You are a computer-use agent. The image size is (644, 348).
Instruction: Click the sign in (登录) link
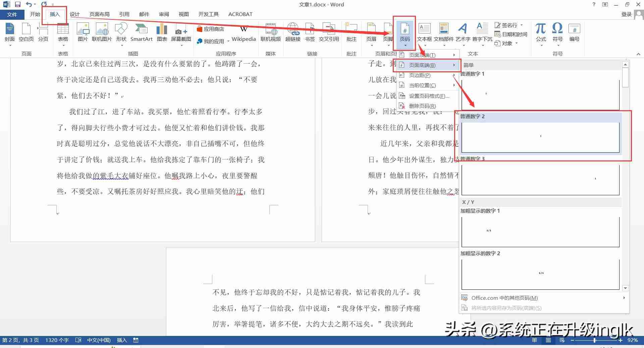click(x=626, y=14)
